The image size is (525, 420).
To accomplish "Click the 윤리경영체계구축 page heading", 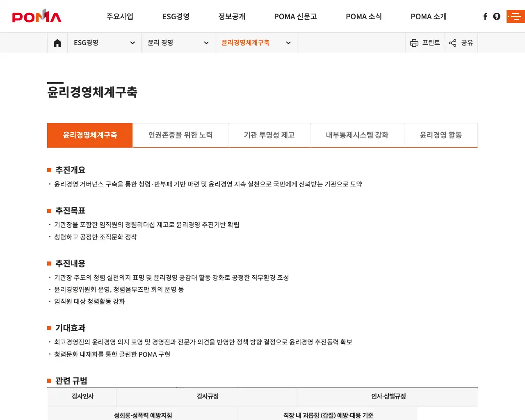I will pos(92,92).
